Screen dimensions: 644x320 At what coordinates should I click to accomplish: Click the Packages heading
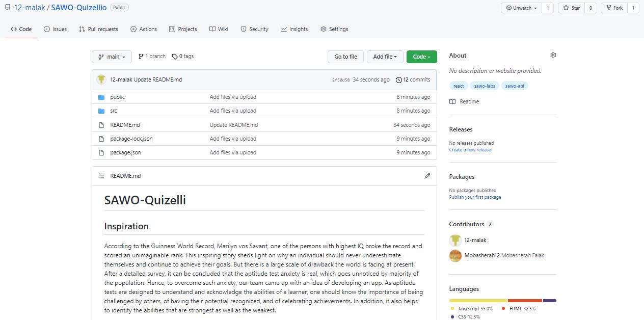[x=462, y=177]
